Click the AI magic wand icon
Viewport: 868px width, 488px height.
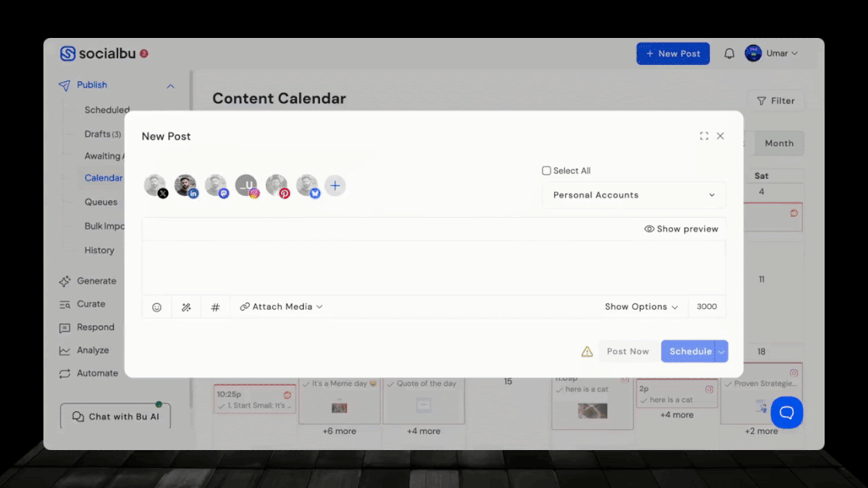186,307
